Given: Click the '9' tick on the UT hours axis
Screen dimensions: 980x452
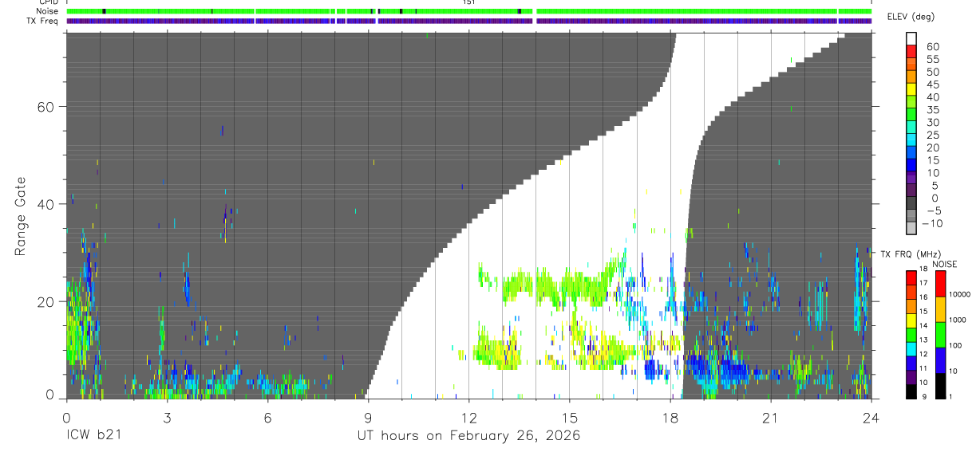Looking at the screenshot, I should (368, 417).
